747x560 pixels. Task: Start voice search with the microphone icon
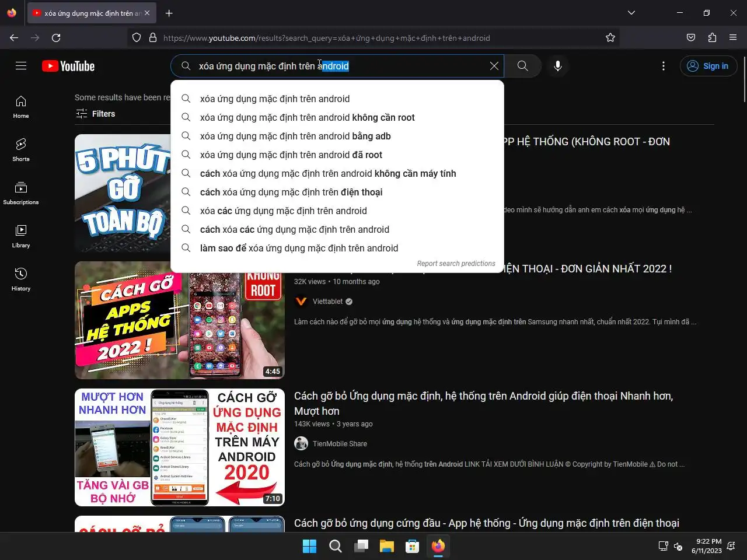(558, 66)
